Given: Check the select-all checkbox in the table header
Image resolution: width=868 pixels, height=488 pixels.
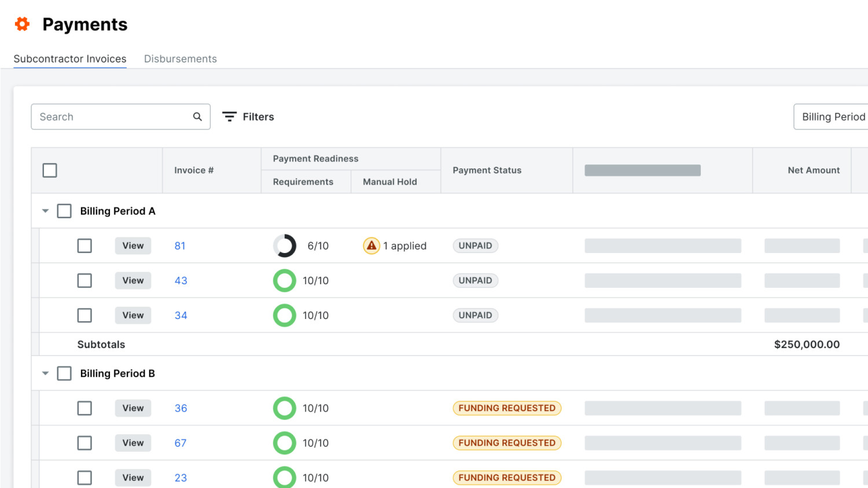Looking at the screenshot, I should point(50,170).
